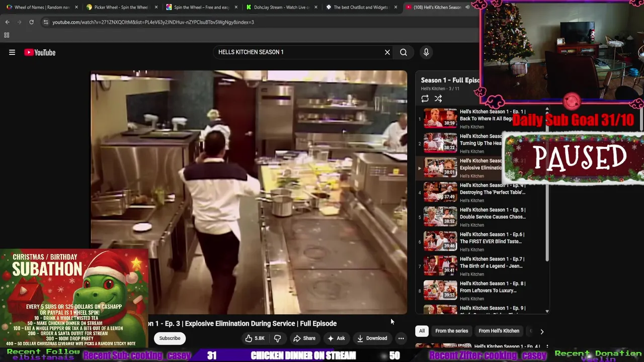Image resolution: width=644 pixels, height=362 pixels.
Task: Reload the page with refresh icon
Action: [31, 22]
